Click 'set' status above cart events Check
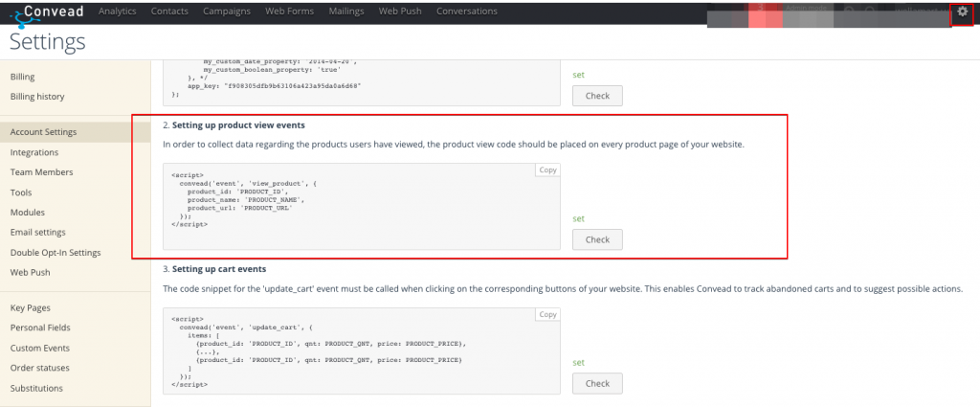This screenshot has height=407, width=980. 579,363
